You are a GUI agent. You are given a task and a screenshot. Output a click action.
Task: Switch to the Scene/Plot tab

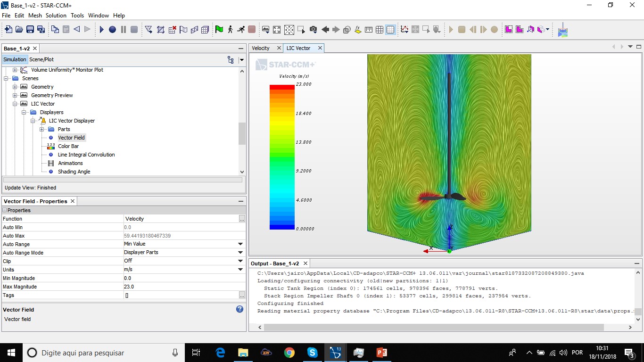click(x=41, y=59)
